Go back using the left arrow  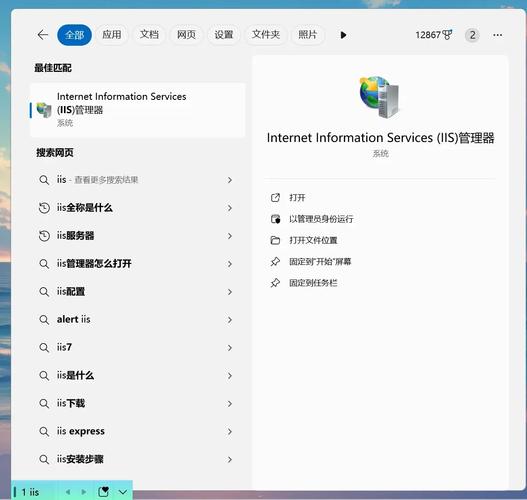pos(43,35)
